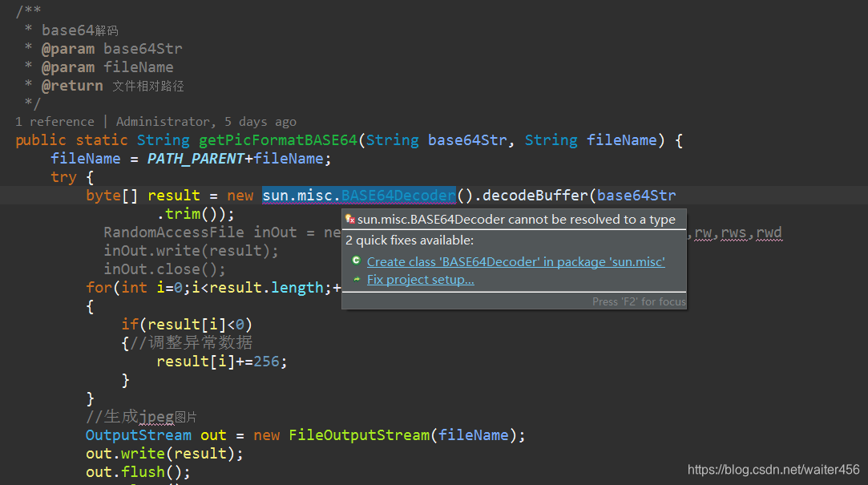Click the arrow icon beside Fix project setup
This screenshot has width=868, height=485.
click(356, 279)
